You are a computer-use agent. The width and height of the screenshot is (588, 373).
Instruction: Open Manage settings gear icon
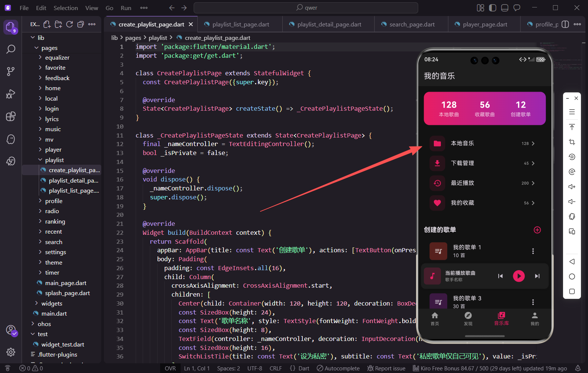(11, 352)
